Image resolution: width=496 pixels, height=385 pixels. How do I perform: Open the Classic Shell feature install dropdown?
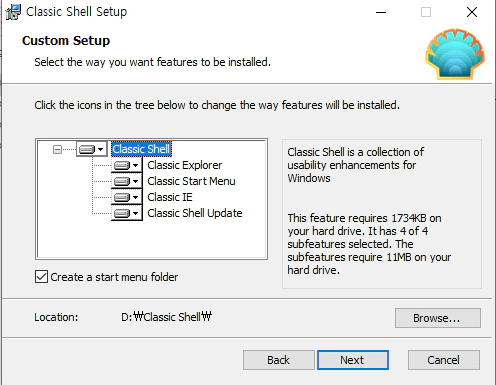(92, 149)
